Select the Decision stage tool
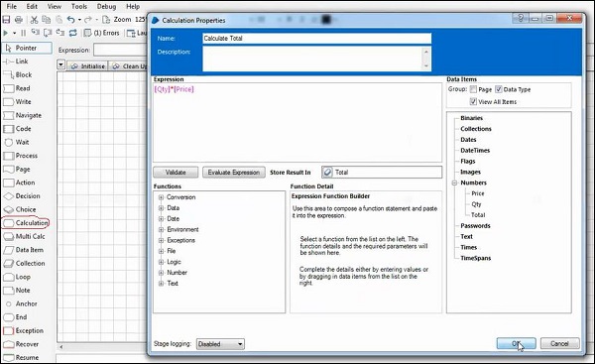This screenshot has height=364, width=595. [x=22, y=196]
